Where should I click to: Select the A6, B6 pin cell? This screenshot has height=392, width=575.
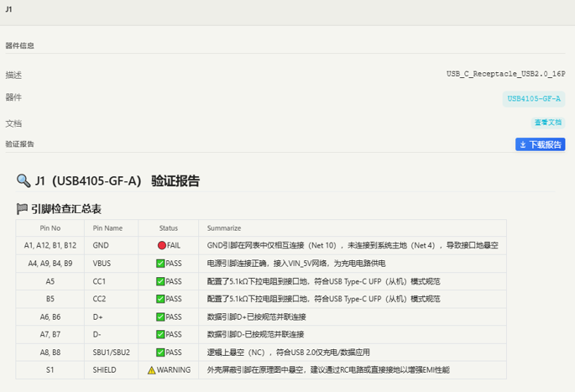point(50,316)
